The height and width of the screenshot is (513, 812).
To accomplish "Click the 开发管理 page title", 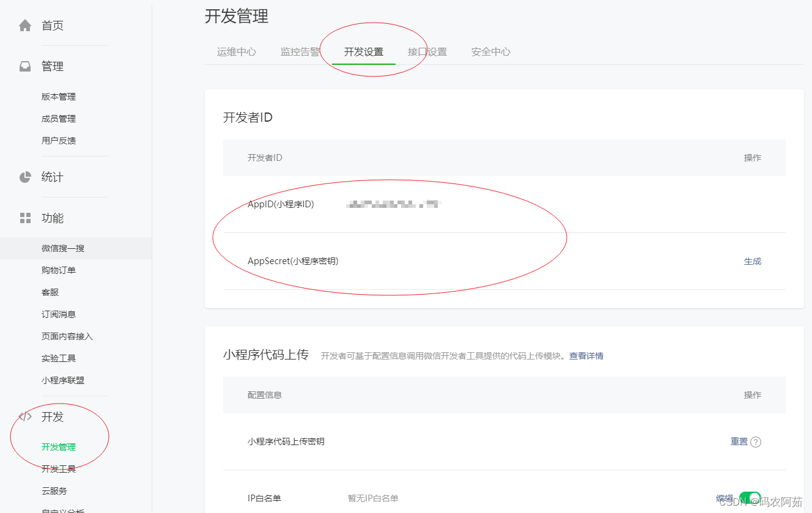I will (x=237, y=16).
